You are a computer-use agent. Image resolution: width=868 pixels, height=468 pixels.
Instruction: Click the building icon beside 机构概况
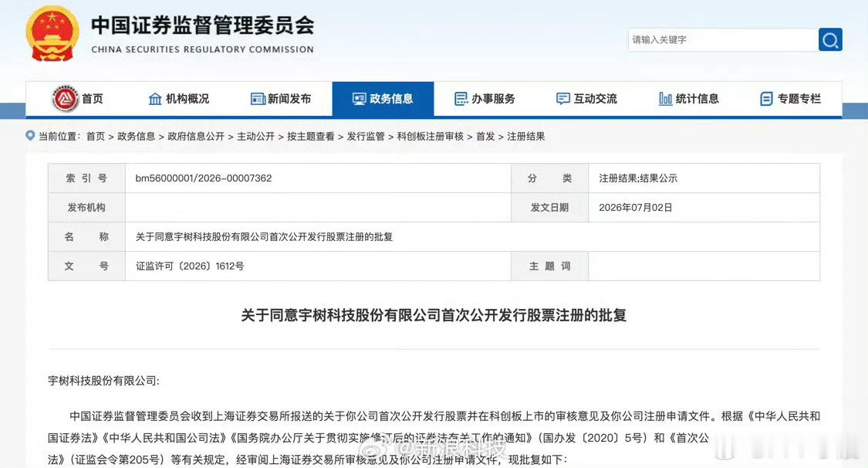click(155, 99)
